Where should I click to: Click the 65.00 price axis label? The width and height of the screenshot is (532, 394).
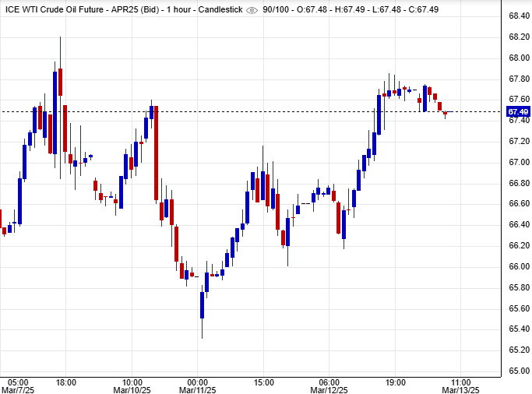(x=519, y=371)
